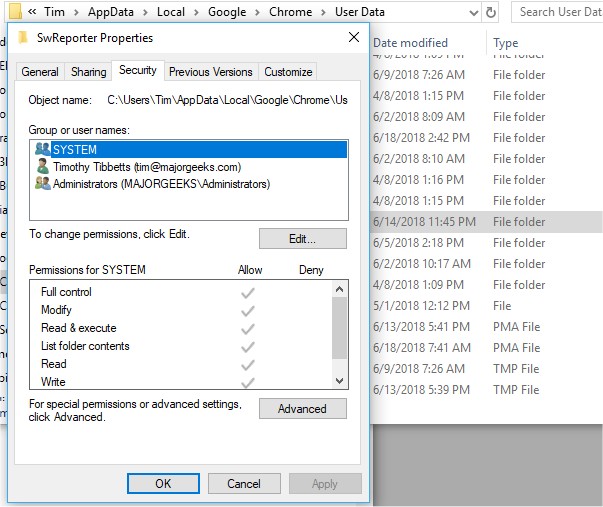The width and height of the screenshot is (603, 507).
Task: Confirm with the OK button
Action: pos(163,484)
